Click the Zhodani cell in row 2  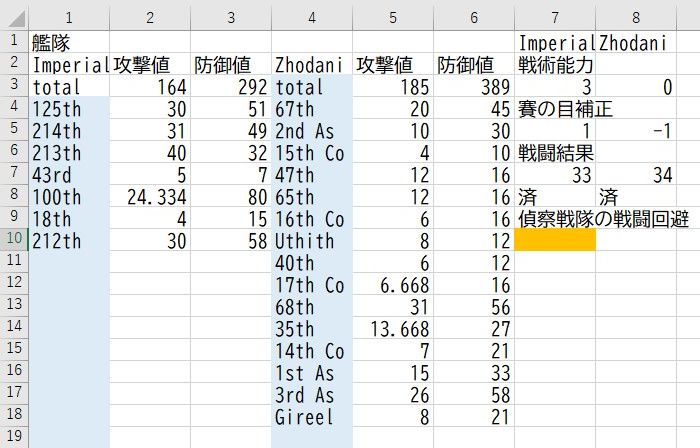[x=312, y=64]
